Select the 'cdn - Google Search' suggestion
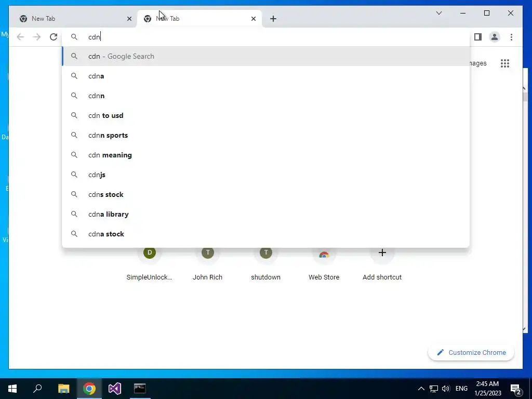Screen dimensions: 532x399 pyautogui.click(x=265, y=56)
